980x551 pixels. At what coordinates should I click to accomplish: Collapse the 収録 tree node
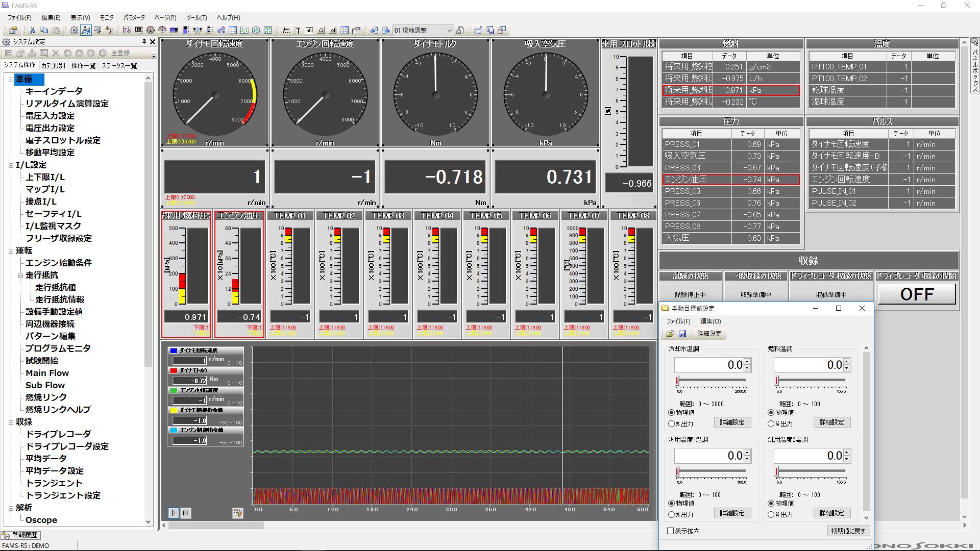(x=11, y=422)
